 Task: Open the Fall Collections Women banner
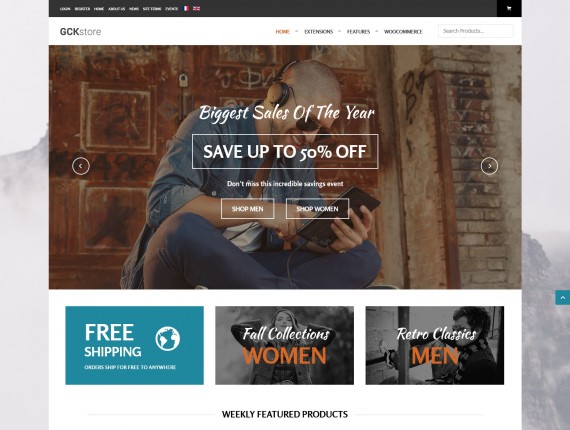click(284, 345)
